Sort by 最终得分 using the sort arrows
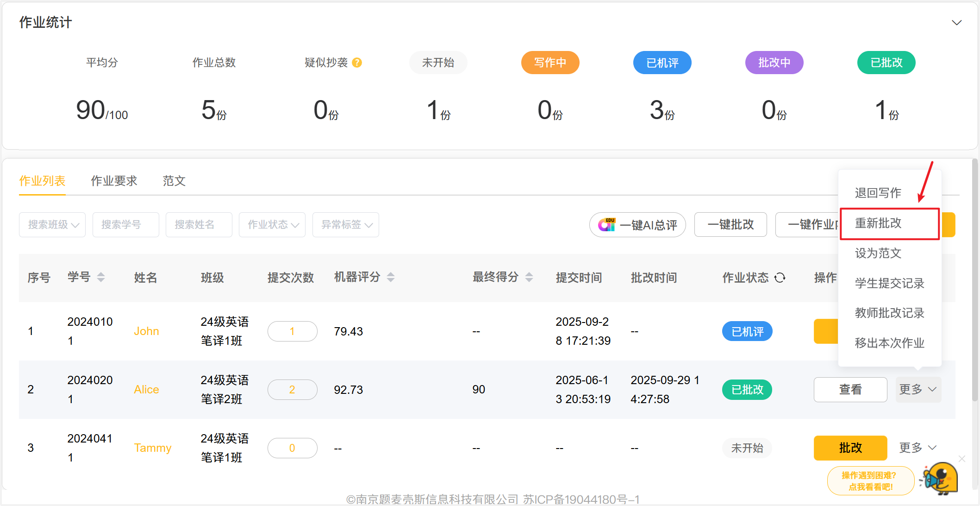 click(x=529, y=277)
